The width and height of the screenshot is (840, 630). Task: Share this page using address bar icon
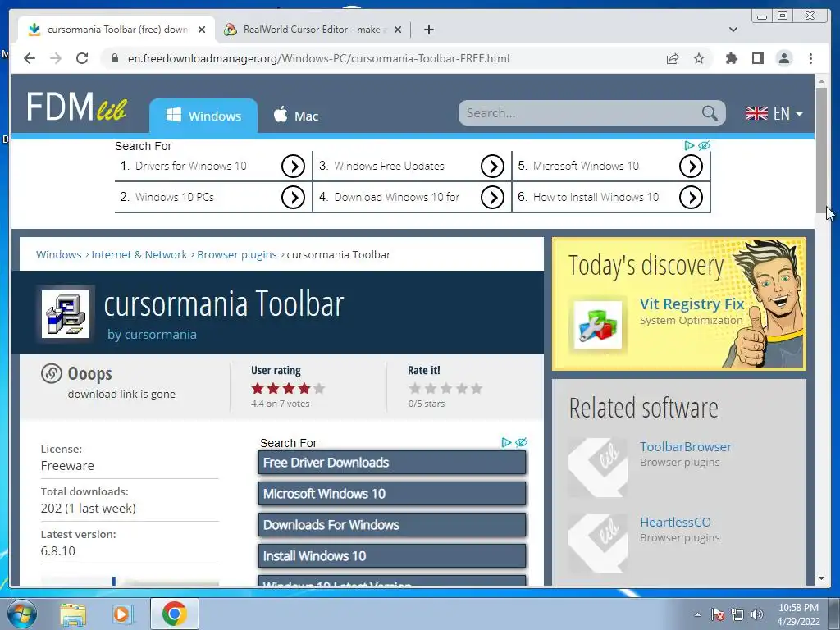[673, 58]
